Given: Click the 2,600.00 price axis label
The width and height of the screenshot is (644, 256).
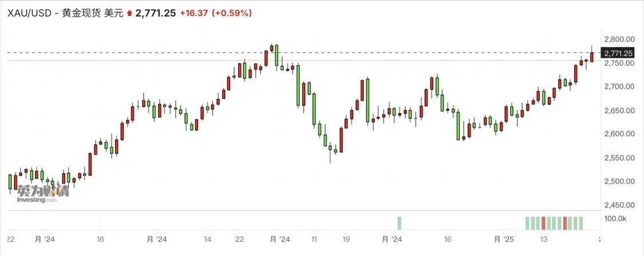Looking at the screenshot, I should 619,134.
